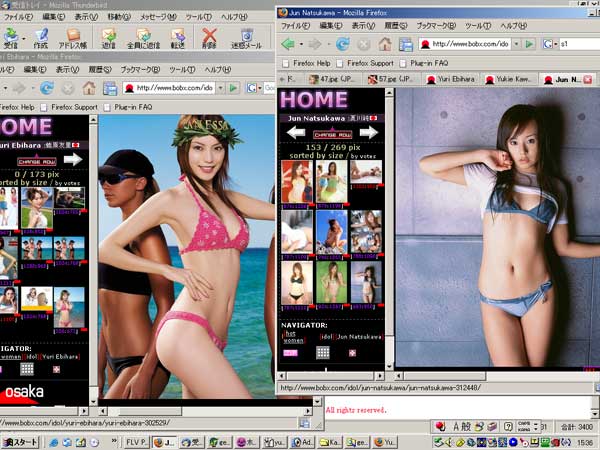Click the grid icon in Jun Natsukawa navigator
600x450 pixels.
coord(323,352)
